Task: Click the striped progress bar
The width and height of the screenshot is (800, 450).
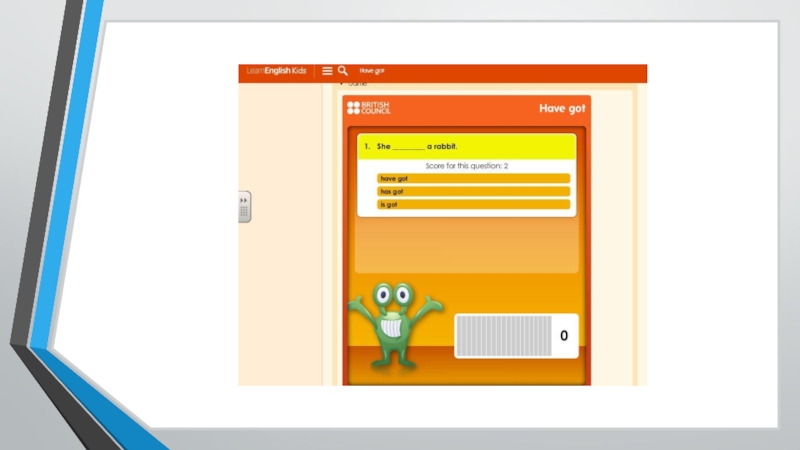Action: point(503,336)
